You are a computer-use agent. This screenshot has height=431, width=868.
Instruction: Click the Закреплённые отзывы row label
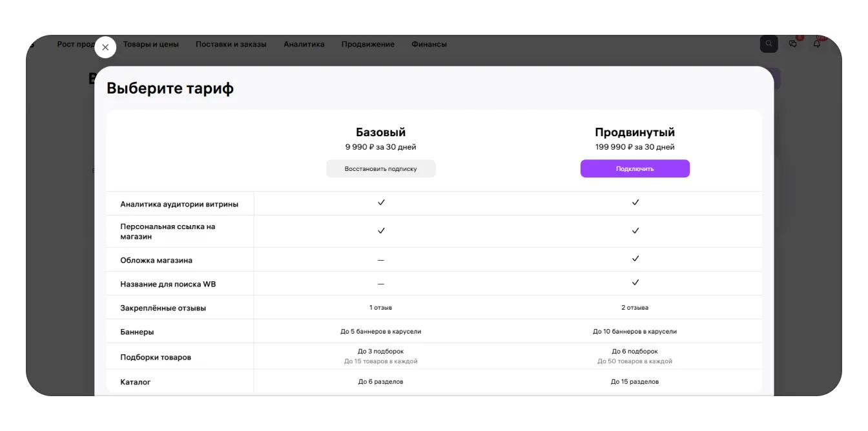point(163,308)
